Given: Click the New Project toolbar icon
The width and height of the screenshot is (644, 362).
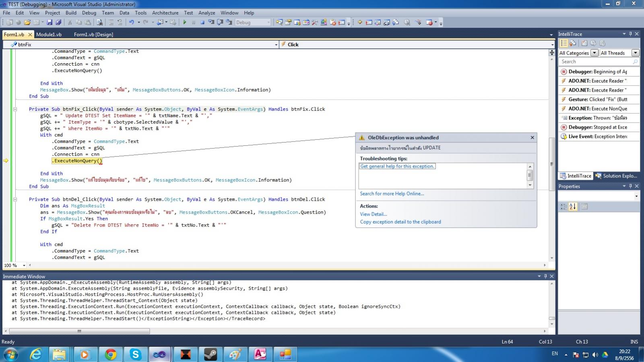Looking at the screenshot, I should pos(10,23).
